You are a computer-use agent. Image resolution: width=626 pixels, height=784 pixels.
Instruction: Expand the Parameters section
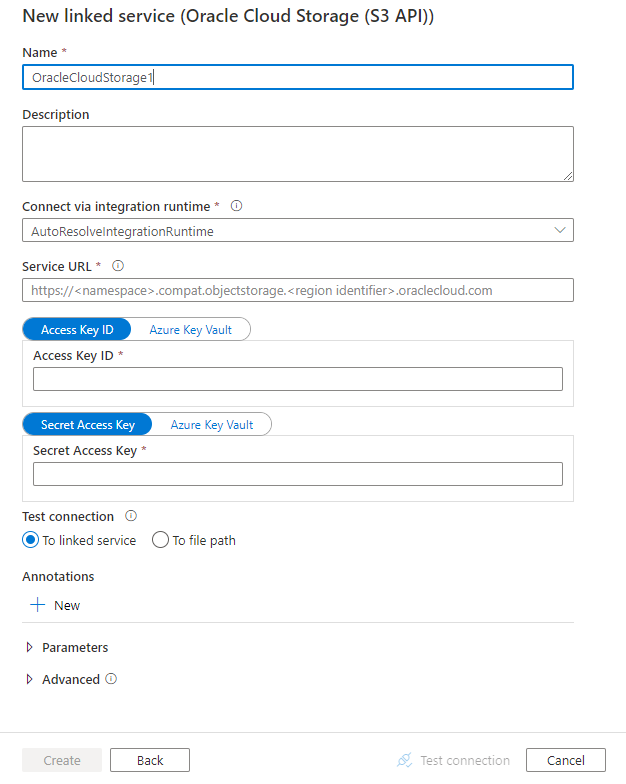tap(29, 647)
